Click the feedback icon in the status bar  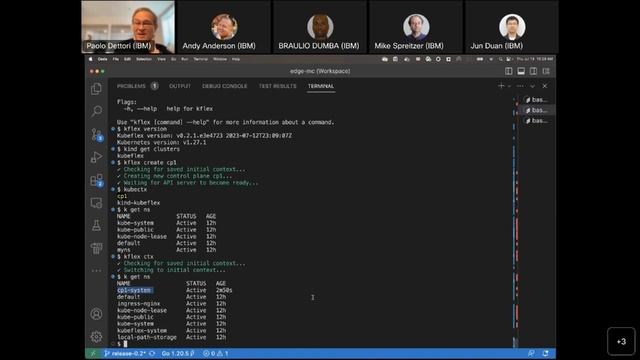(531, 353)
